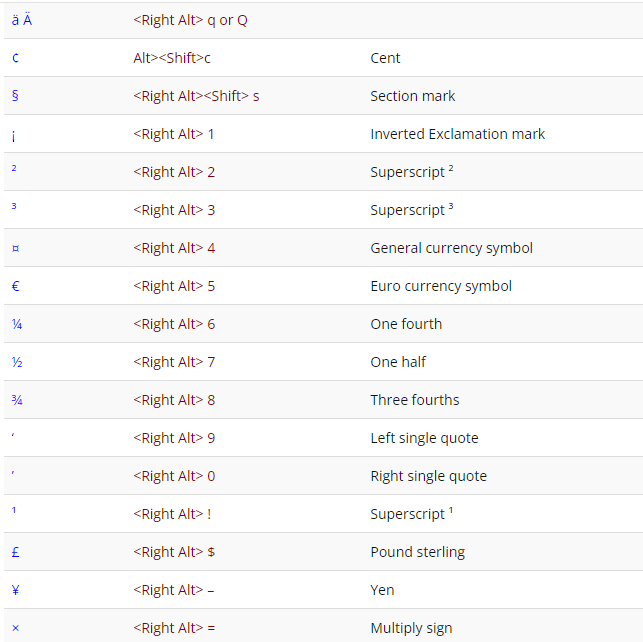Click the blue ½ fraction symbol
The width and height of the screenshot is (643, 642).
point(17,362)
